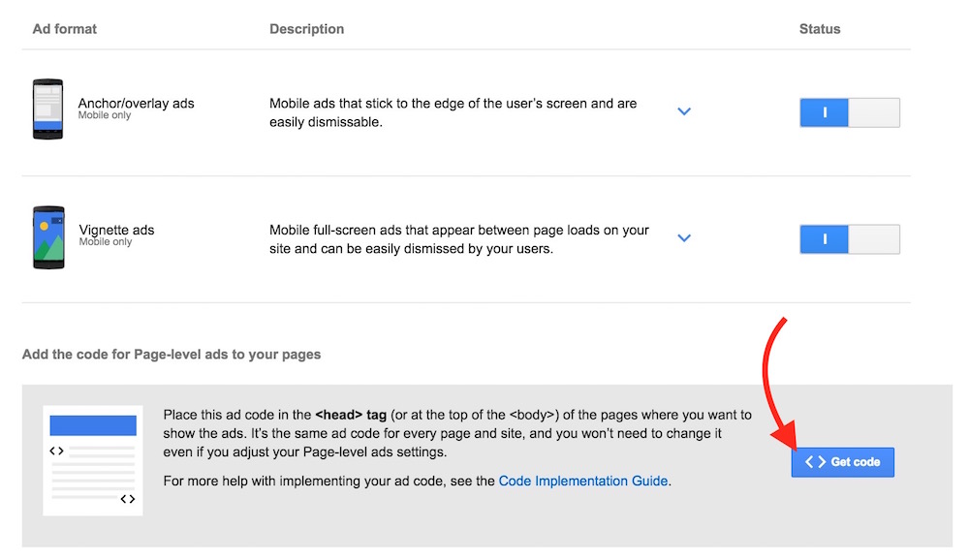
Task: Click the Vignette ads description text
Action: 458,239
